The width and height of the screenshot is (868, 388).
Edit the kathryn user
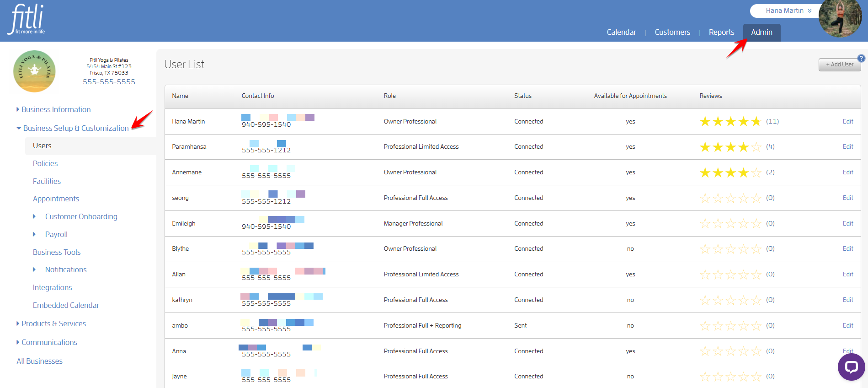848,300
